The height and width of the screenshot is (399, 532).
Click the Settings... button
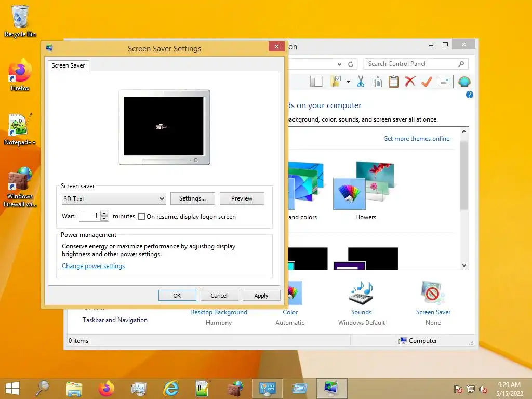(192, 198)
